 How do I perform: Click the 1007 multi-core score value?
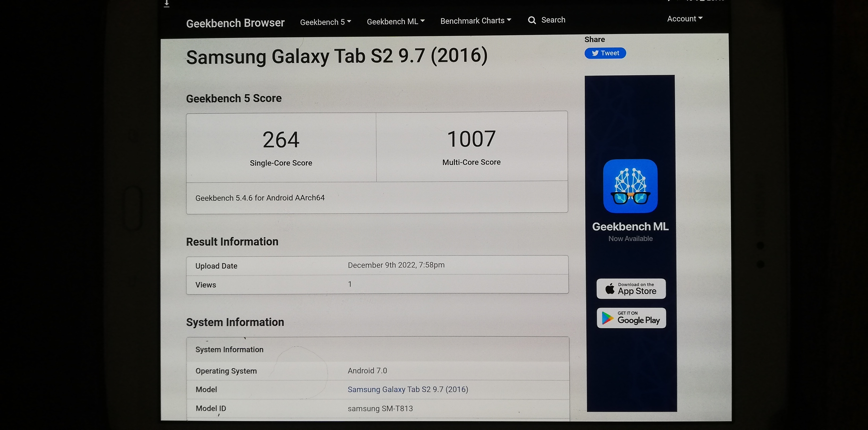(x=471, y=139)
